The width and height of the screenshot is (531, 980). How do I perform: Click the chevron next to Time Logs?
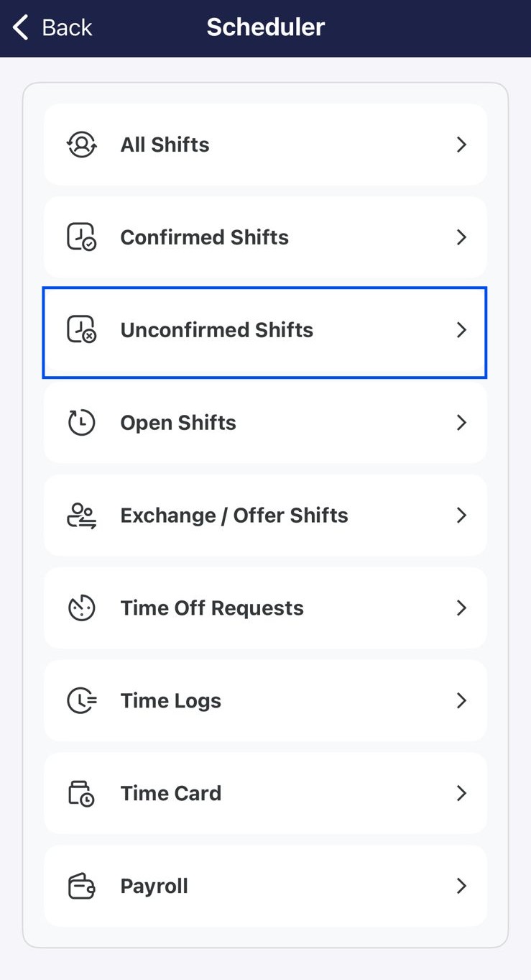(461, 701)
